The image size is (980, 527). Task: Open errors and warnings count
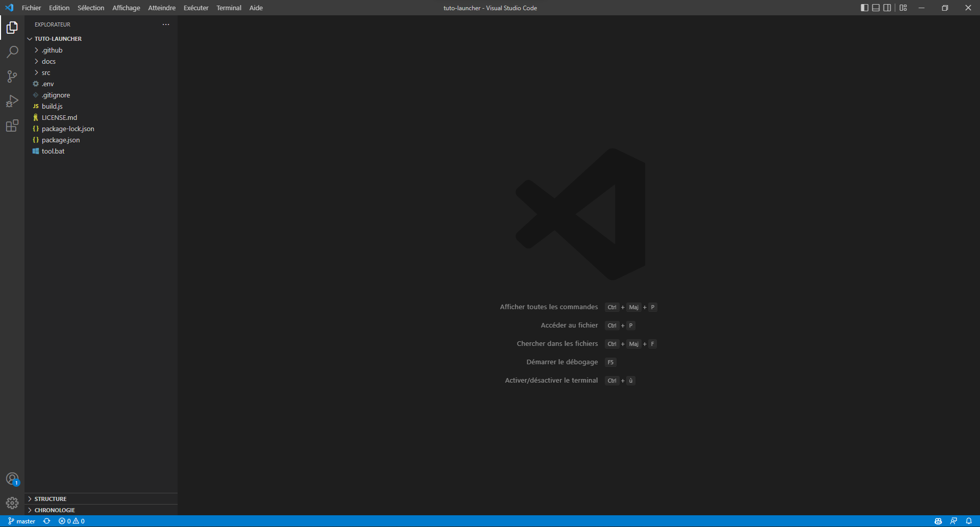(71, 521)
